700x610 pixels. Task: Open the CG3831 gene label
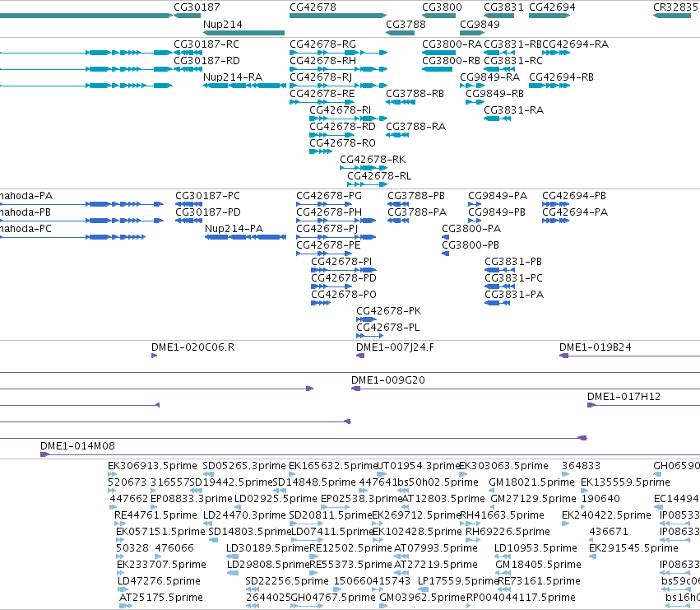click(x=503, y=7)
